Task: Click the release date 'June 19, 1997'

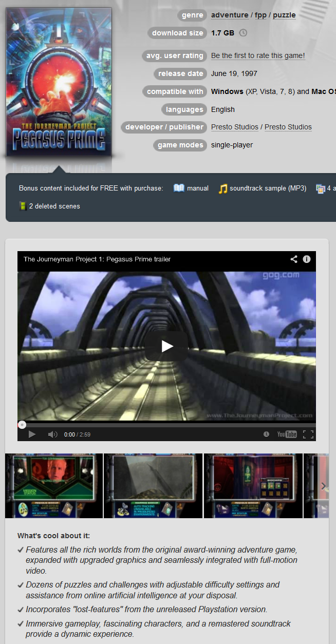Action: [x=234, y=73]
